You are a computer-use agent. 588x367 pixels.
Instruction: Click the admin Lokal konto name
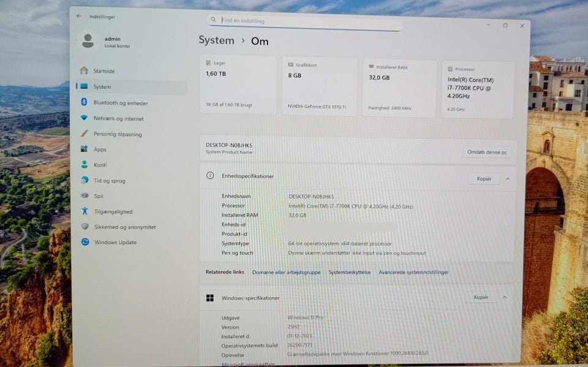(x=117, y=42)
